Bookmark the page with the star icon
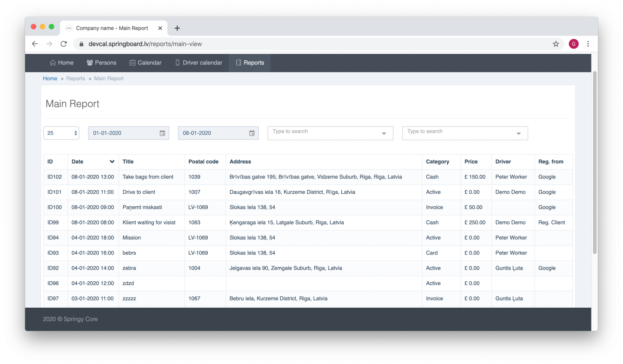Screen dimensions: 623x364 [556, 44]
